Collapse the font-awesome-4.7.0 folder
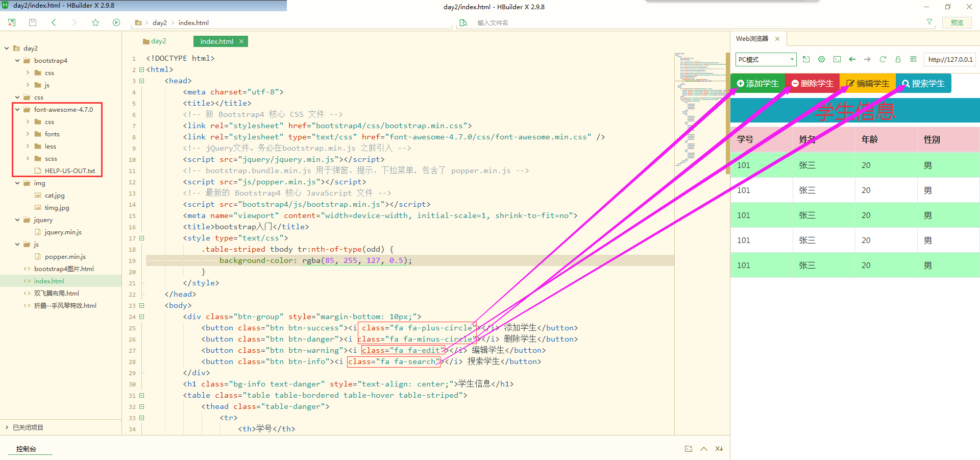Screen dimensions: 980x460 (x=17, y=109)
